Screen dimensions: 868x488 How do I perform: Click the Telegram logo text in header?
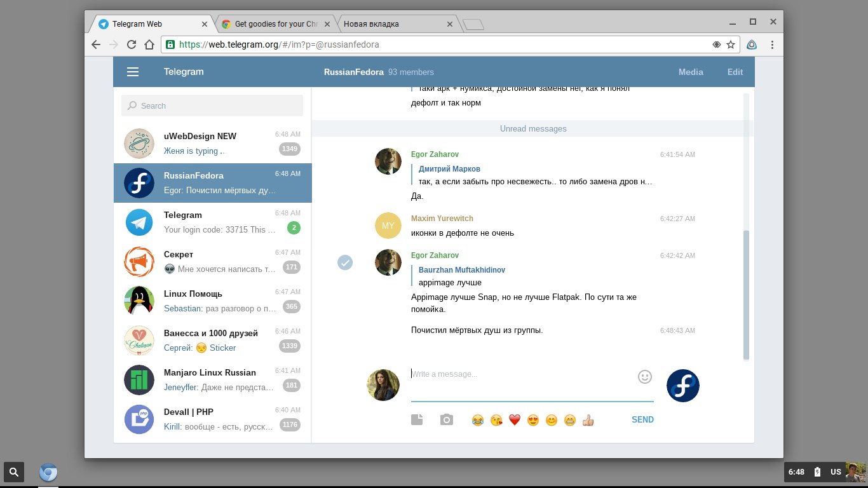click(184, 72)
